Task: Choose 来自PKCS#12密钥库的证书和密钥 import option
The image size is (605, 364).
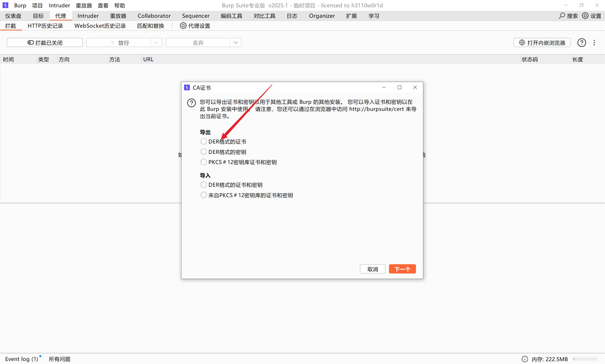Action: coord(203,195)
